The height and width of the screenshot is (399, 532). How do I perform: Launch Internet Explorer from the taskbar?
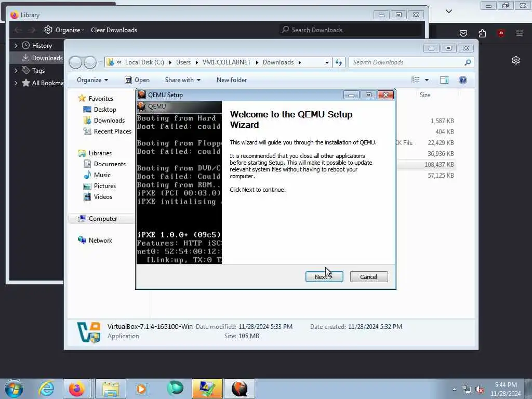(46, 389)
